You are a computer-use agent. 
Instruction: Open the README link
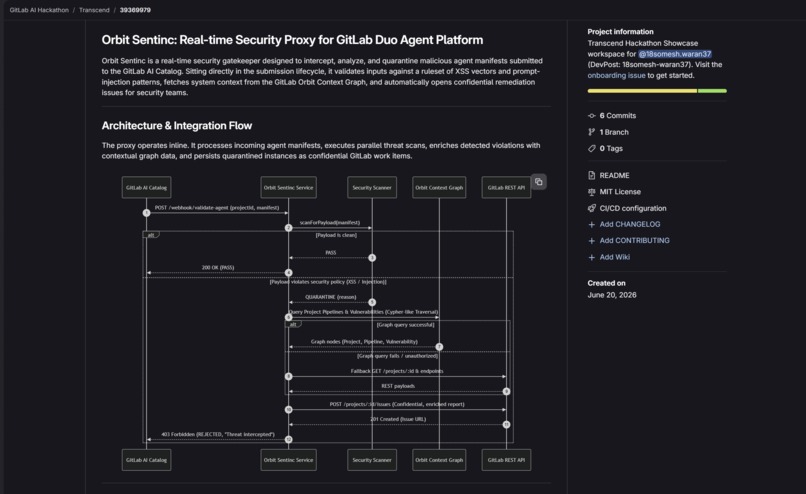614,175
